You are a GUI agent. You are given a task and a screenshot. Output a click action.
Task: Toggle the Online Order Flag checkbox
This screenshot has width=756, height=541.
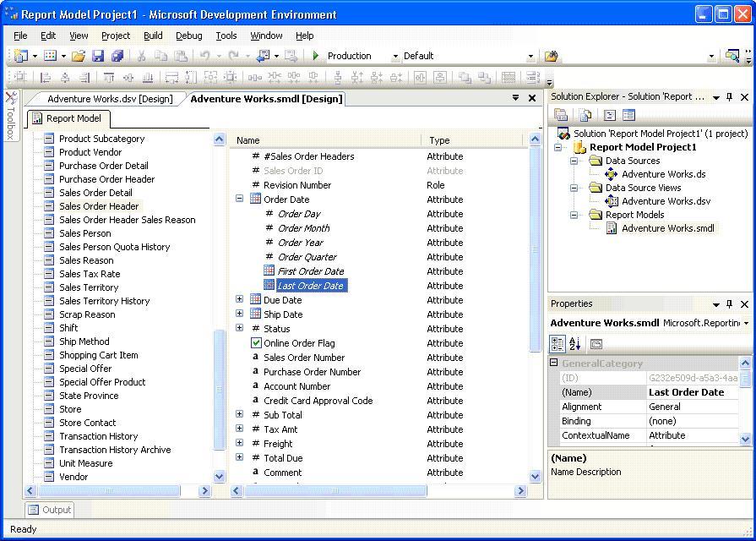click(256, 343)
